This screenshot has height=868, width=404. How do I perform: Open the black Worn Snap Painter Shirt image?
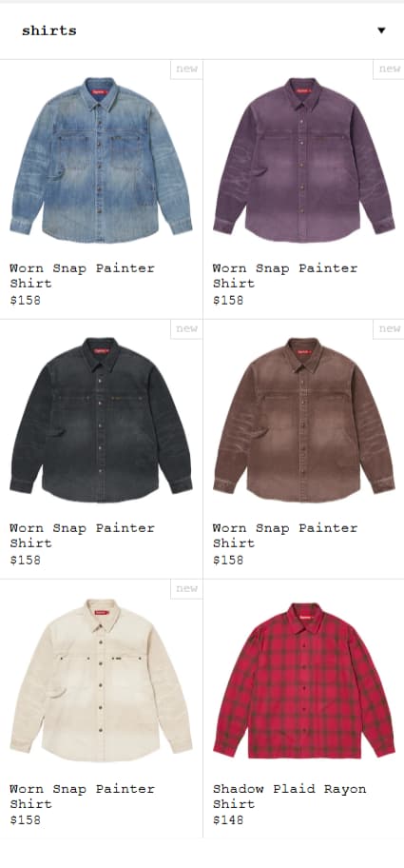pos(101,420)
